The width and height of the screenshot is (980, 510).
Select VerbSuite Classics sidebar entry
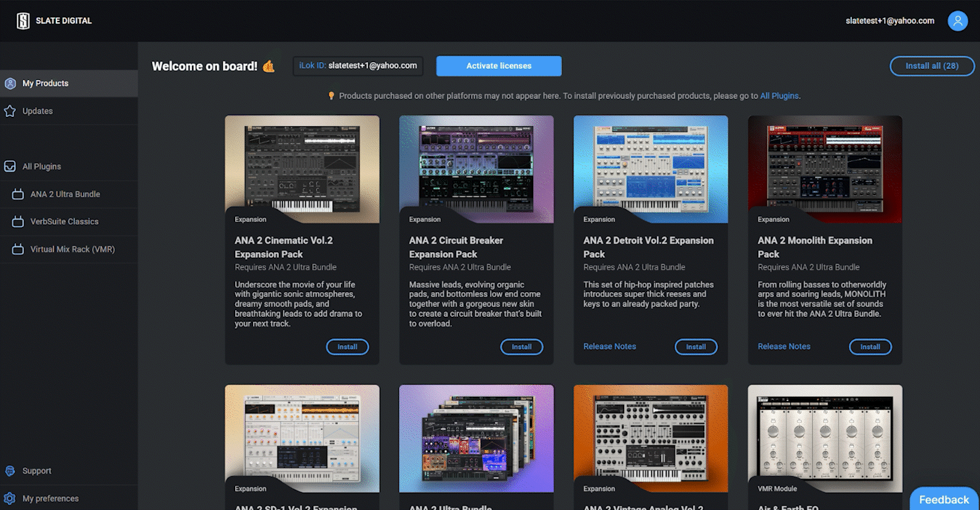click(x=69, y=221)
